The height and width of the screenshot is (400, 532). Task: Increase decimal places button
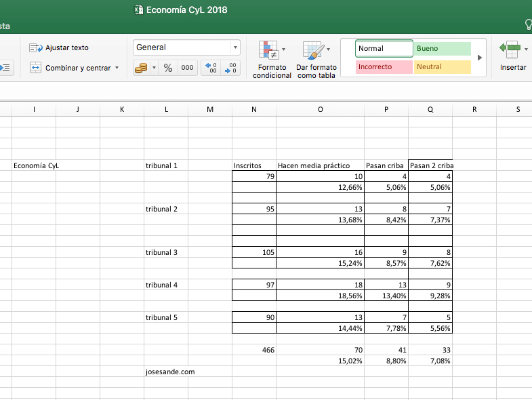click(x=211, y=68)
